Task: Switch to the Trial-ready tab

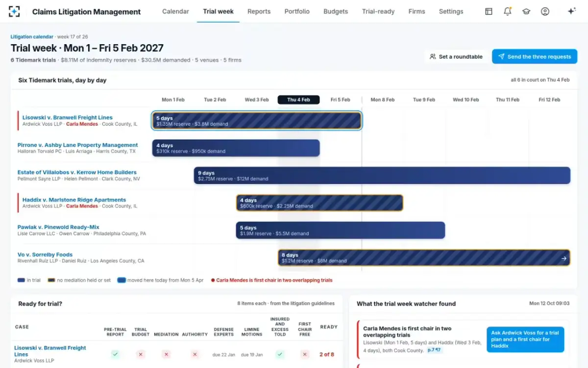Action: (x=378, y=11)
